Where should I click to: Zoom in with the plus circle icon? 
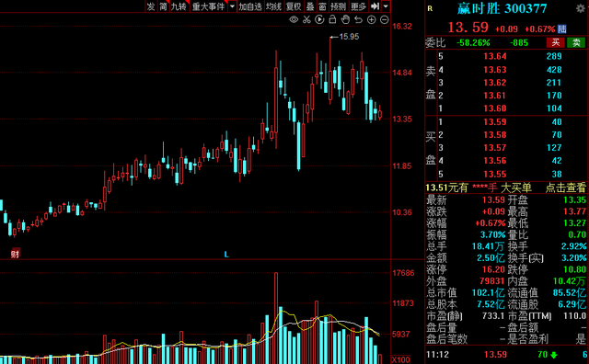[x=371, y=19]
